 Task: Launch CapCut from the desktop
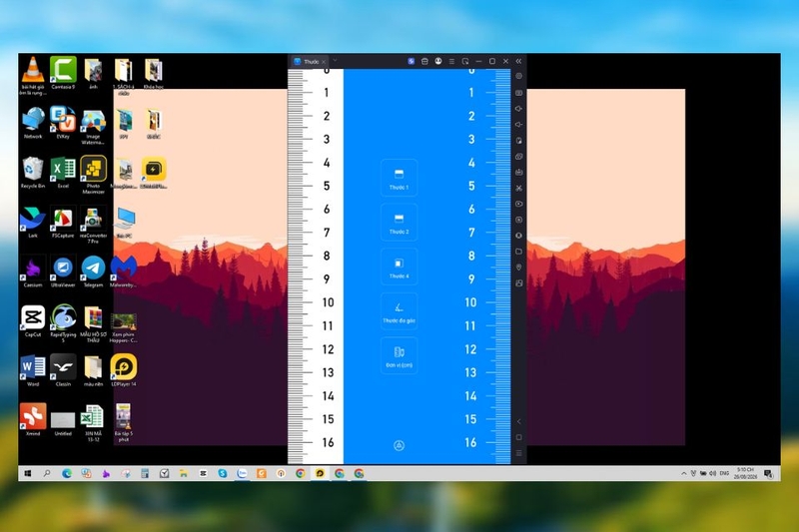(33, 321)
